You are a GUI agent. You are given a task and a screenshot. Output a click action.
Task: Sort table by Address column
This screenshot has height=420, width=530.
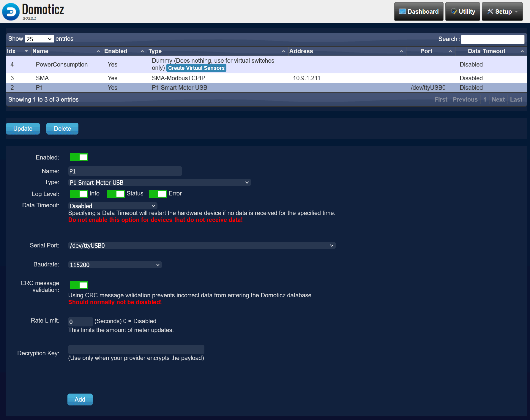(347, 51)
